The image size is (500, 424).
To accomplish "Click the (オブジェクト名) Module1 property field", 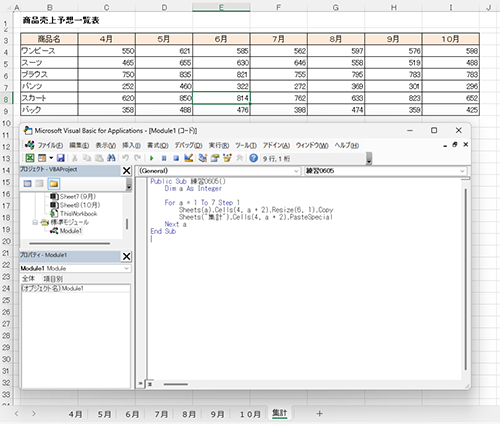I will click(x=76, y=288).
